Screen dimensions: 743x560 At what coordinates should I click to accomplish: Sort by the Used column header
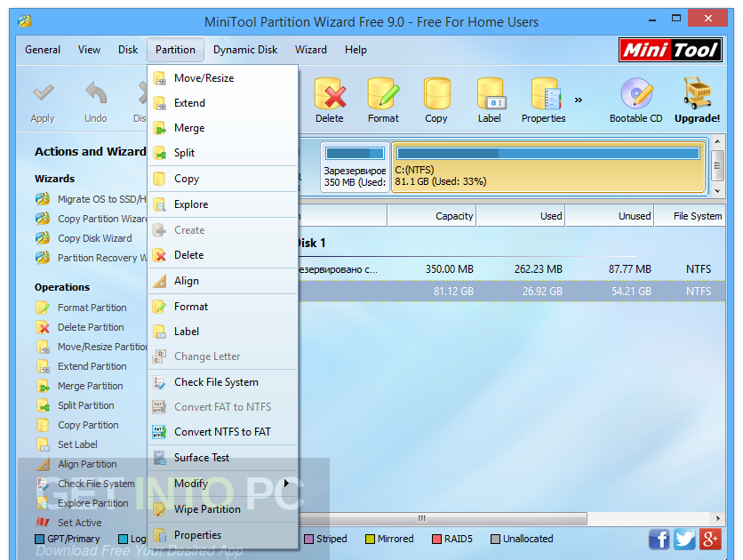pyautogui.click(x=521, y=216)
